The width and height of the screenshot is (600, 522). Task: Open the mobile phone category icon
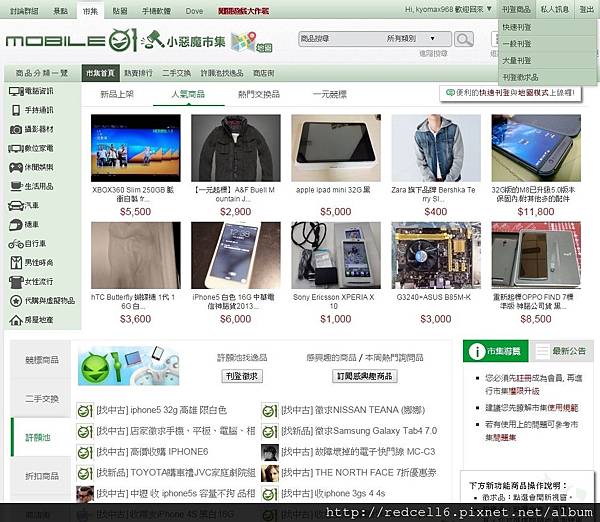tap(16, 110)
